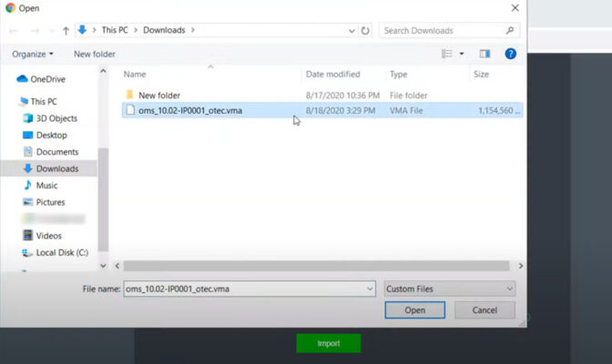Click the Change your view icon
Viewport: 612px width, 364px height.
pos(447,54)
